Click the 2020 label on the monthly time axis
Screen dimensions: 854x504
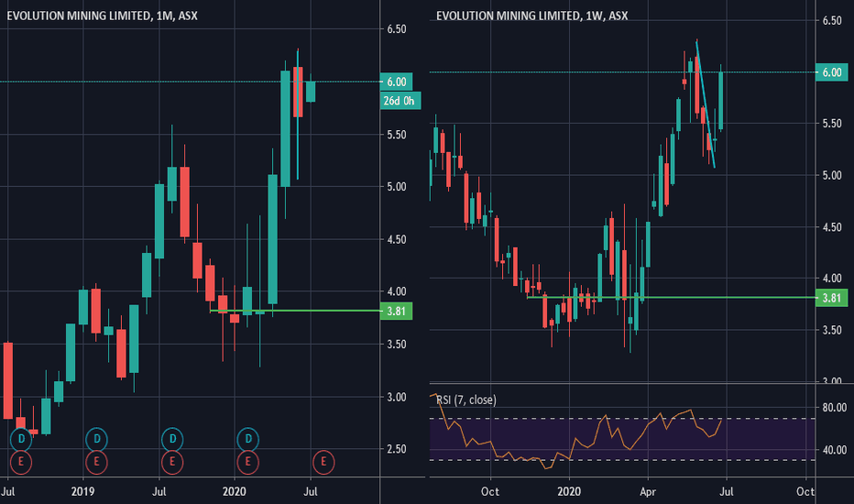click(235, 491)
